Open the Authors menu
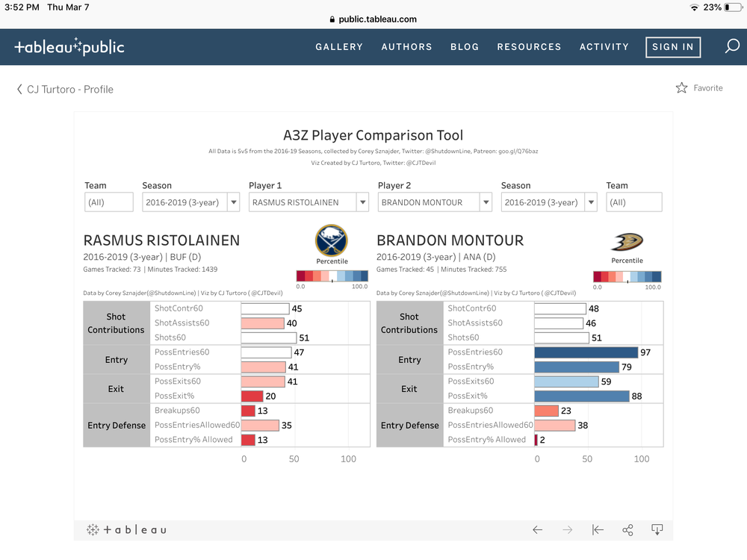 406,46
